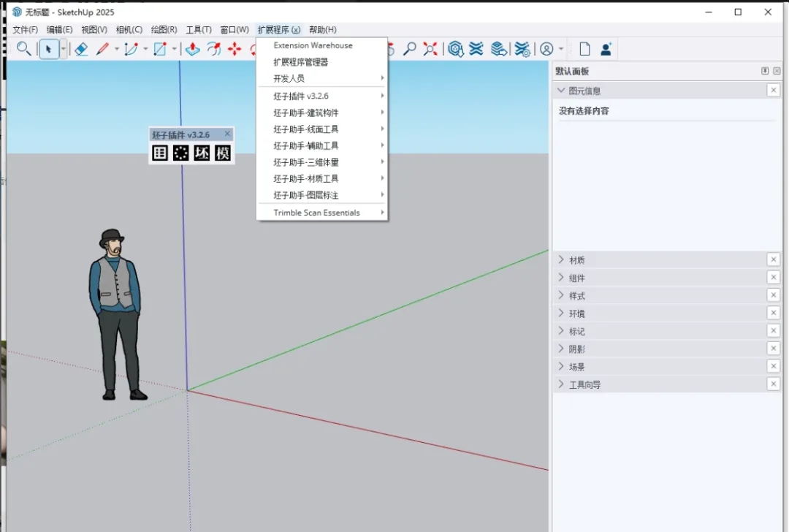Select the Move tool
The height and width of the screenshot is (532, 789).
(x=235, y=49)
